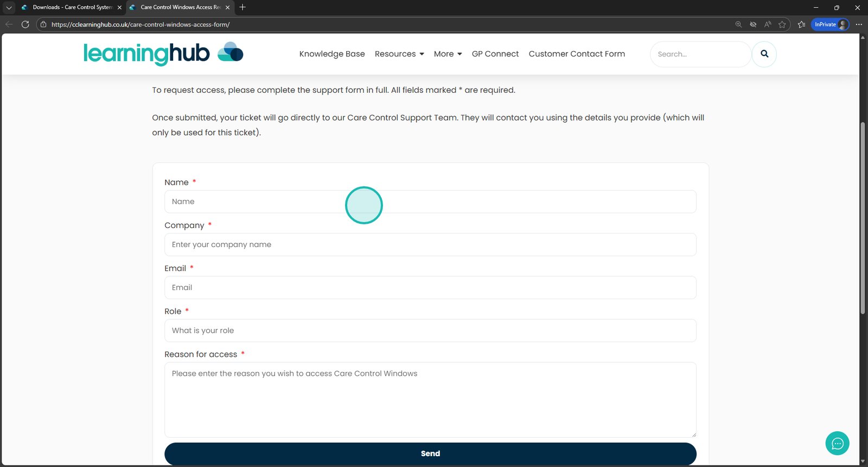Click the 'Email' field label
Image resolution: width=868 pixels, height=467 pixels.
pyautogui.click(x=175, y=268)
